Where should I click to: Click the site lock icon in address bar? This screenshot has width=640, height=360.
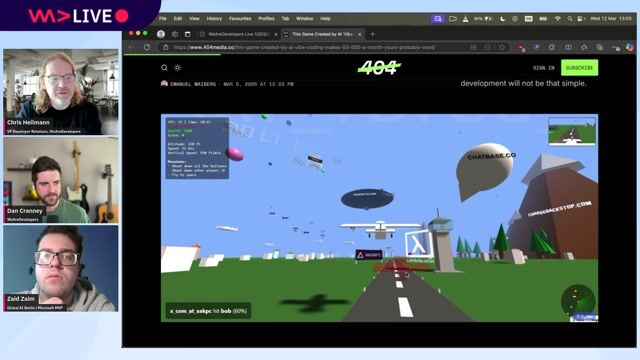166,47
